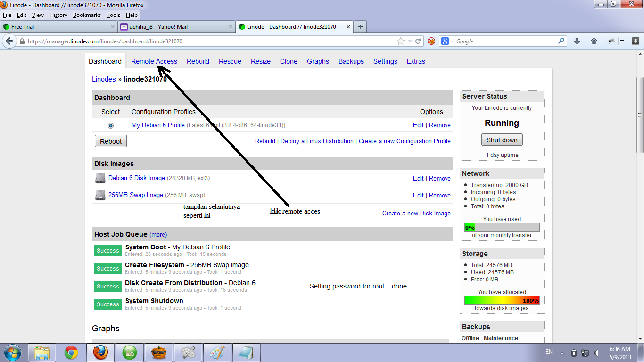Select the My Debian 6 Profile radio button
The height and width of the screenshot is (362, 644).
pos(111,126)
